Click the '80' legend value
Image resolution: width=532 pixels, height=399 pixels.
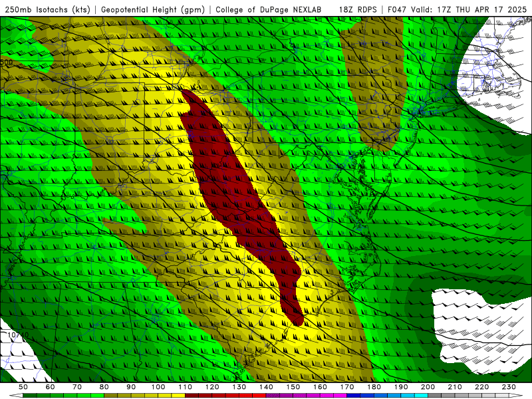click(x=104, y=387)
